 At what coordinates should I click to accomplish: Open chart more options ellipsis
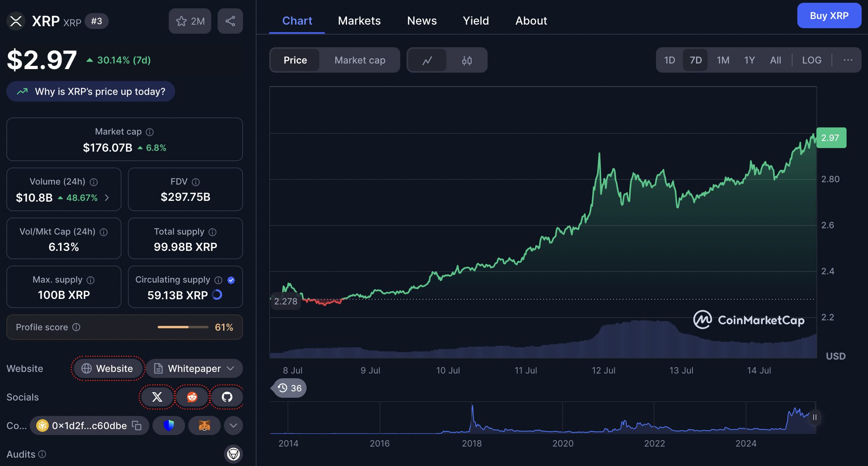pos(848,60)
